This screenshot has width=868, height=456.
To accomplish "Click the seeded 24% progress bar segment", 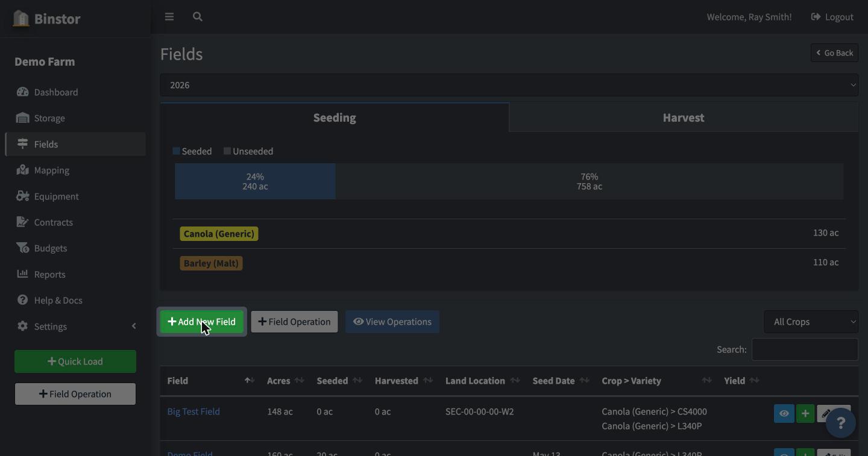I will point(255,181).
